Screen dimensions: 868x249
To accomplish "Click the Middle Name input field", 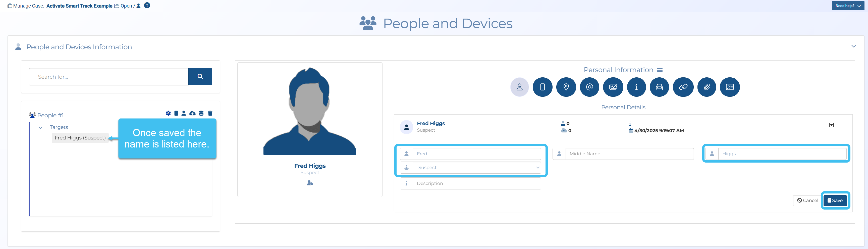I will click(x=629, y=154).
